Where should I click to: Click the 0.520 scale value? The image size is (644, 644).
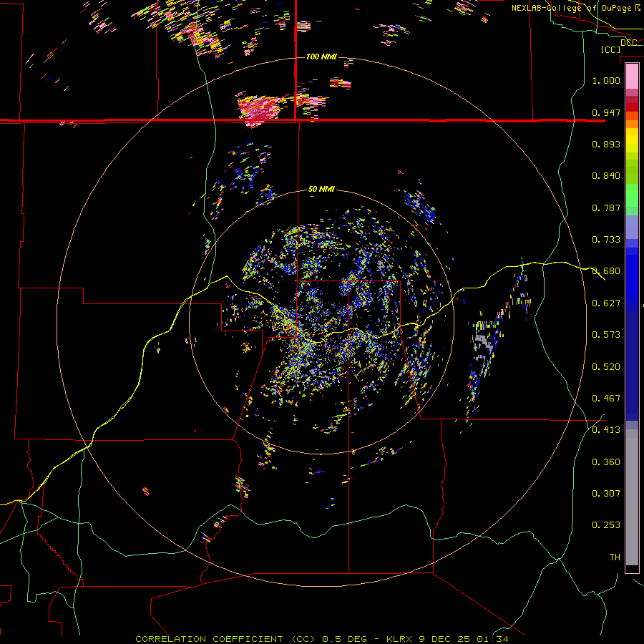[606, 366]
